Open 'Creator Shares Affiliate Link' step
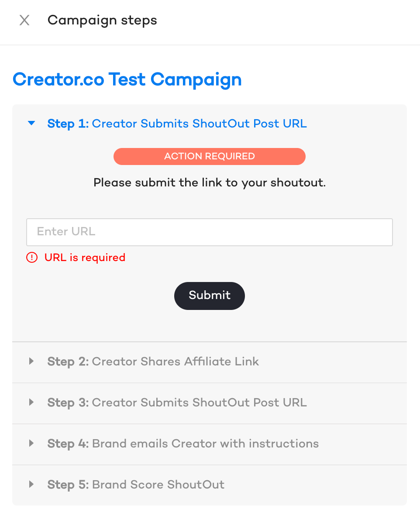420x509 pixels. click(x=175, y=361)
